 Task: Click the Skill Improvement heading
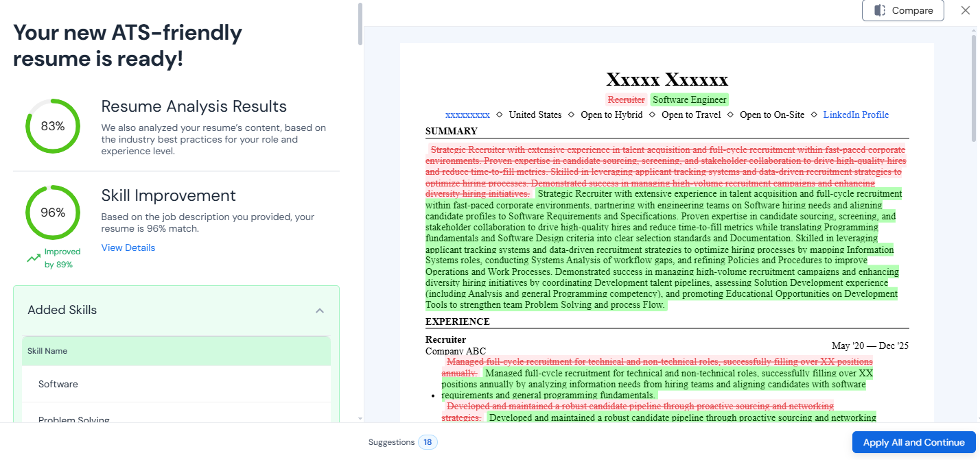(x=169, y=195)
